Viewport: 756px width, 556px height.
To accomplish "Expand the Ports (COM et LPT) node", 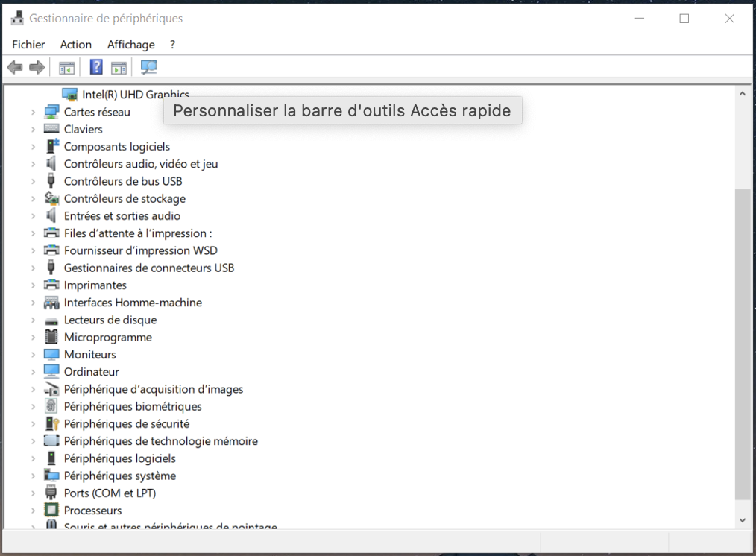I will [x=33, y=493].
